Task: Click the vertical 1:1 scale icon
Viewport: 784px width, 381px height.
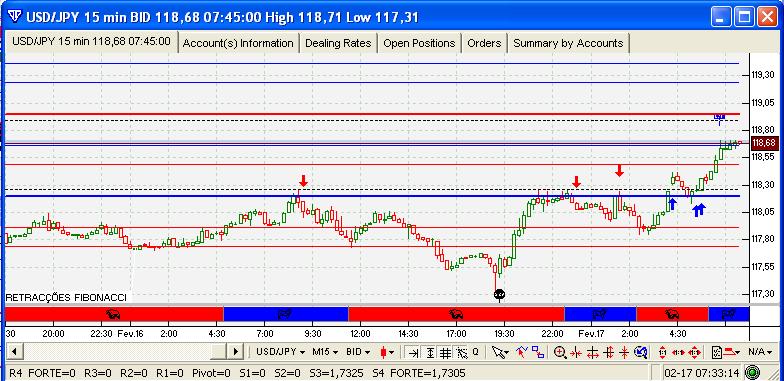Action: [x=663, y=352]
